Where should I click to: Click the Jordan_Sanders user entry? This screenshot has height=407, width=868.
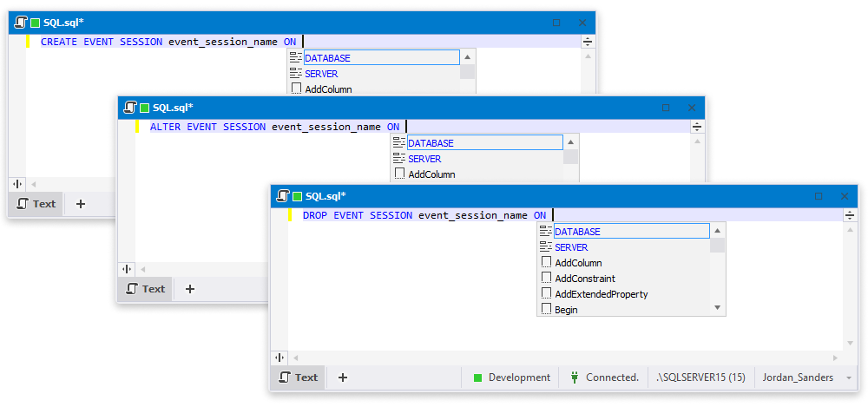tap(798, 377)
